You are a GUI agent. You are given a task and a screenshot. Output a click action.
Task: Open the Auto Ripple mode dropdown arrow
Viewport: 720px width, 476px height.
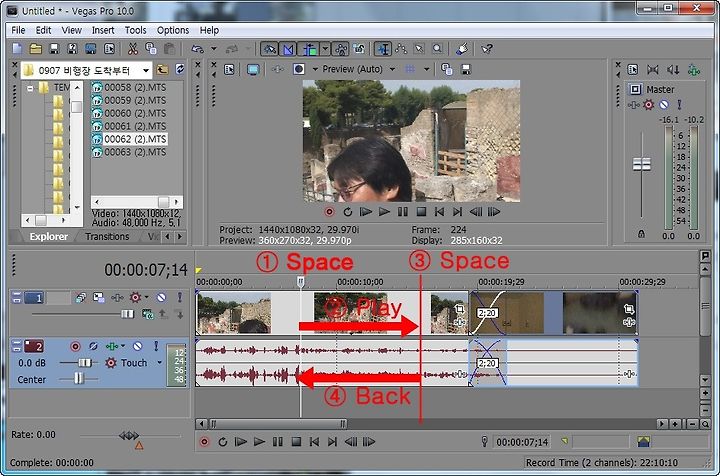click(x=325, y=49)
